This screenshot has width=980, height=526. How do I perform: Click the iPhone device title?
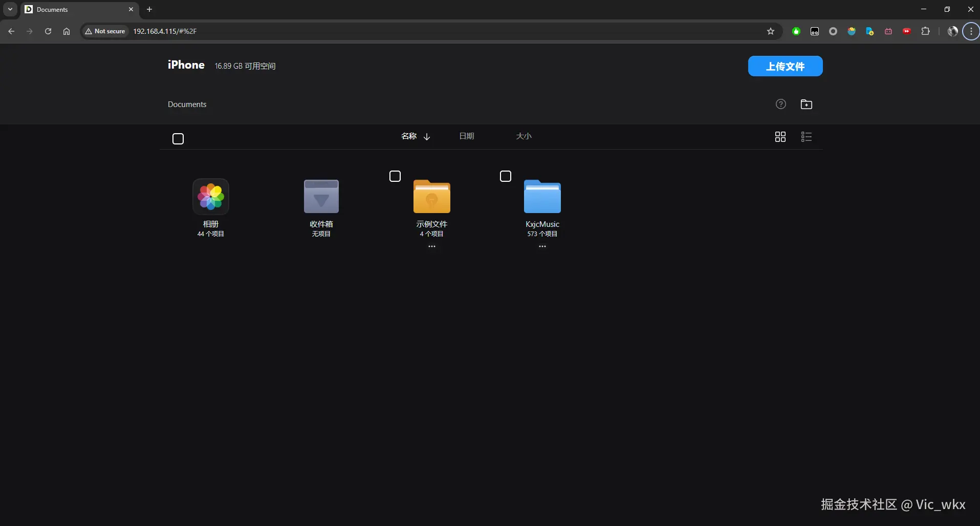(186, 65)
